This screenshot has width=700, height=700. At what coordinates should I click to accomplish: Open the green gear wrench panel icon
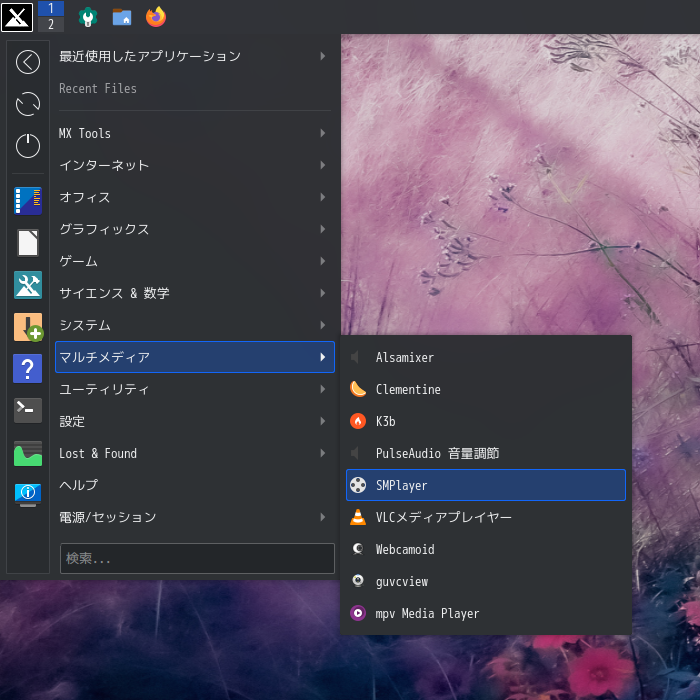coord(88,17)
